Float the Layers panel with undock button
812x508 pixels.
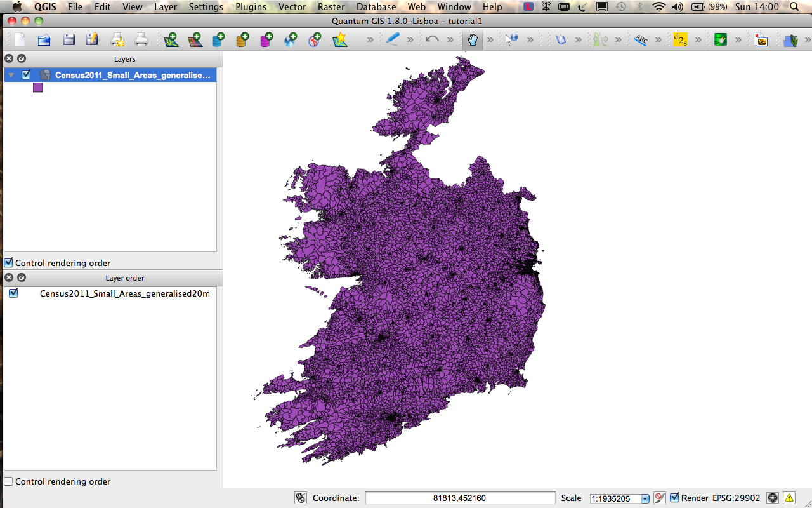22,58
